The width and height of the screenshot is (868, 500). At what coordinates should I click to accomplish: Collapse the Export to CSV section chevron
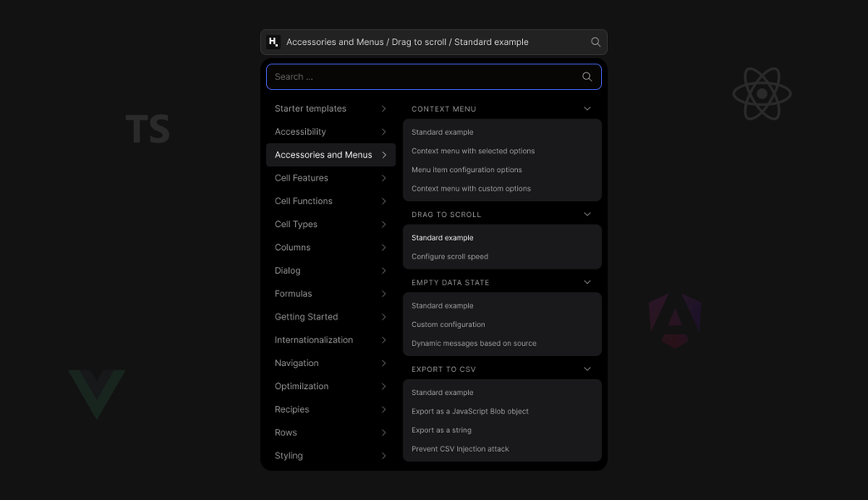tap(587, 369)
